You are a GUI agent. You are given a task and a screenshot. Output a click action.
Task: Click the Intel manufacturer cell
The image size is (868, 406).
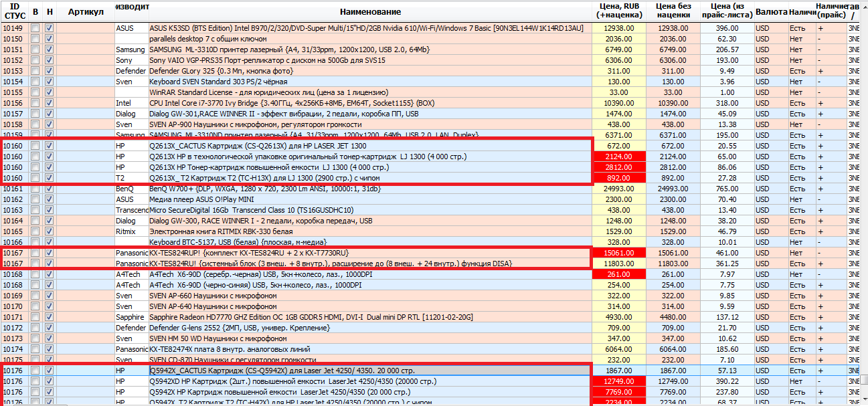click(132, 103)
